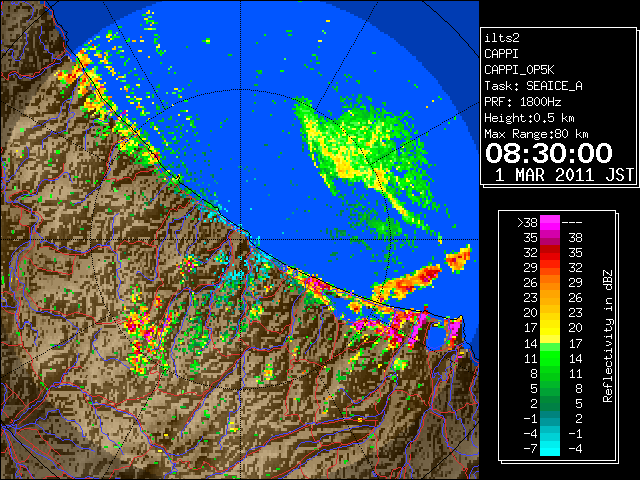The height and width of the screenshot is (480, 640).
Task: Click the "Task: SEAICE_A" line
Action: pos(533,86)
